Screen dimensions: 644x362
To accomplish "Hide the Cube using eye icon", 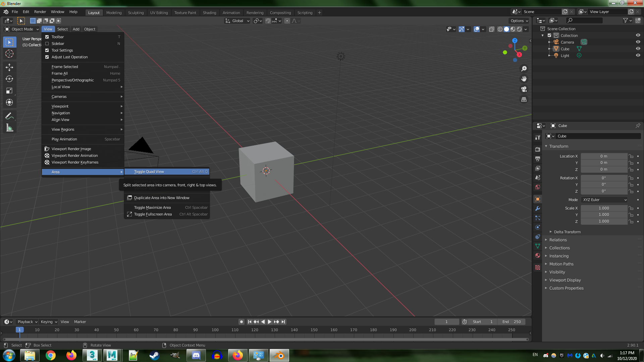I will tap(638, 49).
